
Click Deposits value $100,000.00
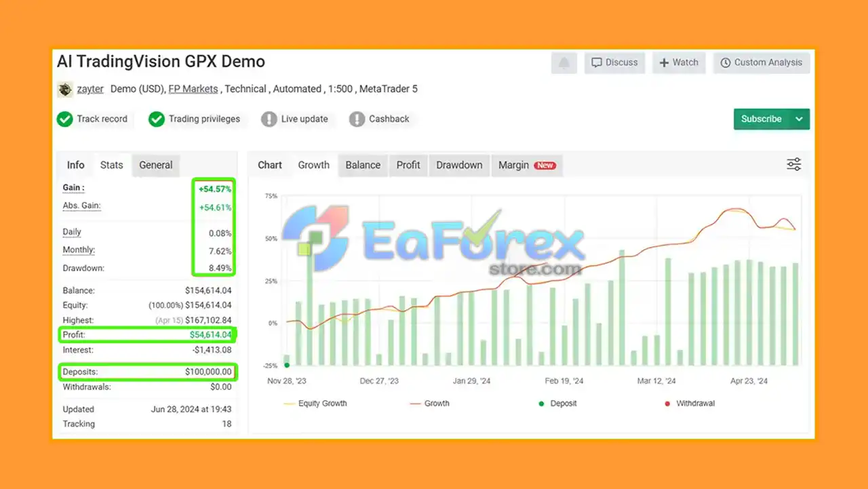208,372
